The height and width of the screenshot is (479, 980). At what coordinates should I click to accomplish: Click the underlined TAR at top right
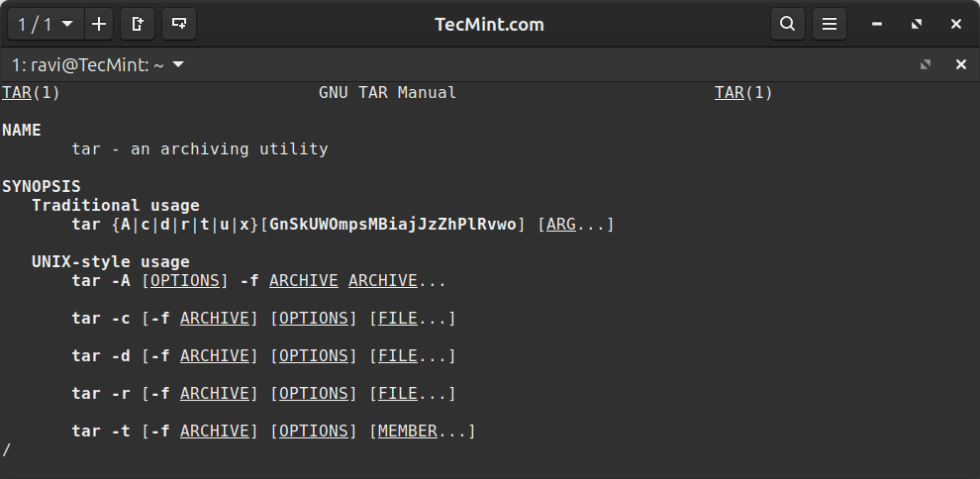click(730, 93)
